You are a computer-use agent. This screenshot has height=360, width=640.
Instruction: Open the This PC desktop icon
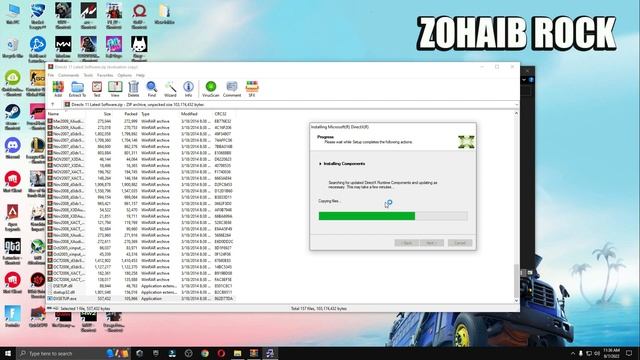tap(13, 14)
